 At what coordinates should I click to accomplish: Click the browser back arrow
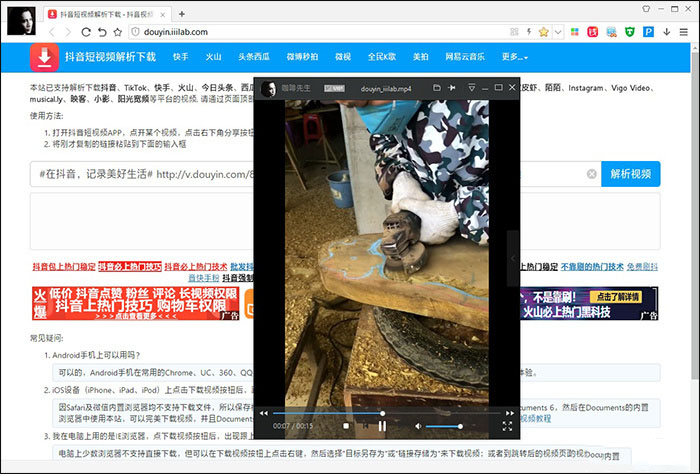(x=52, y=32)
